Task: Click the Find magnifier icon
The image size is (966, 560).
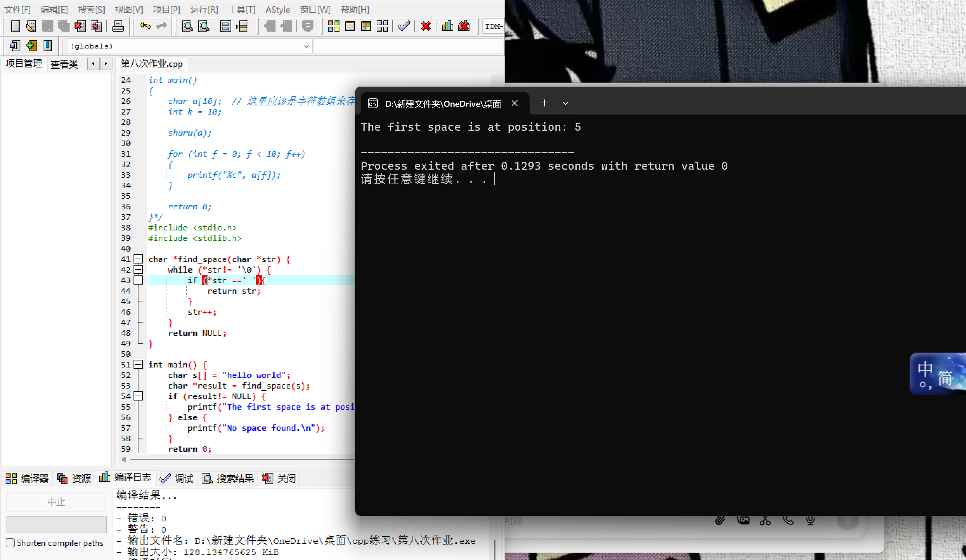Action: tap(187, 26)
